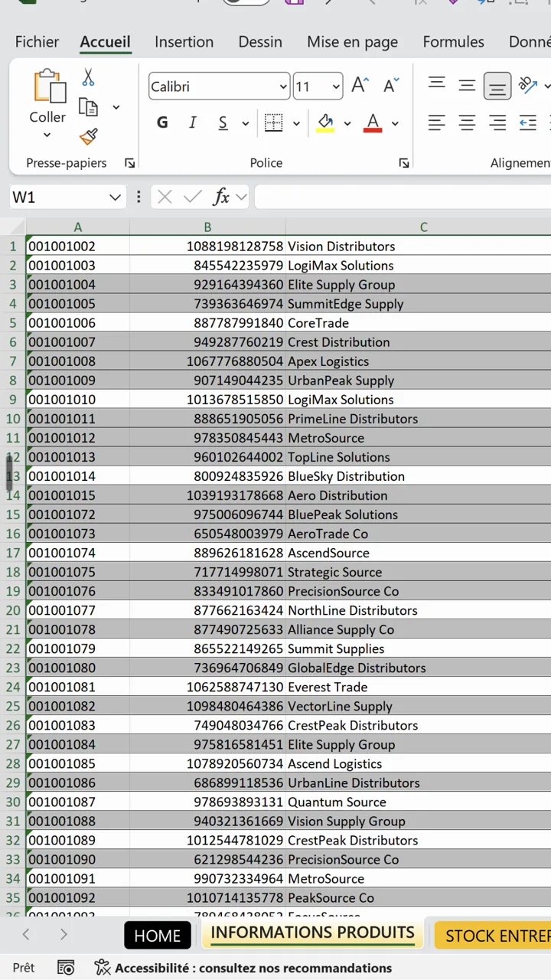Viewport: 551px width, 980px height.
Task: Open borders dropdown arrow
Action: 296,123
